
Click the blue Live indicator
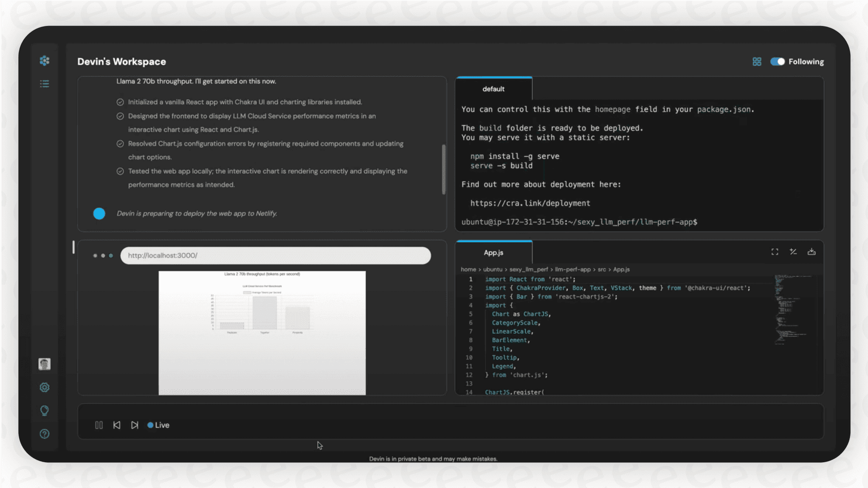(x=158, y=425)
